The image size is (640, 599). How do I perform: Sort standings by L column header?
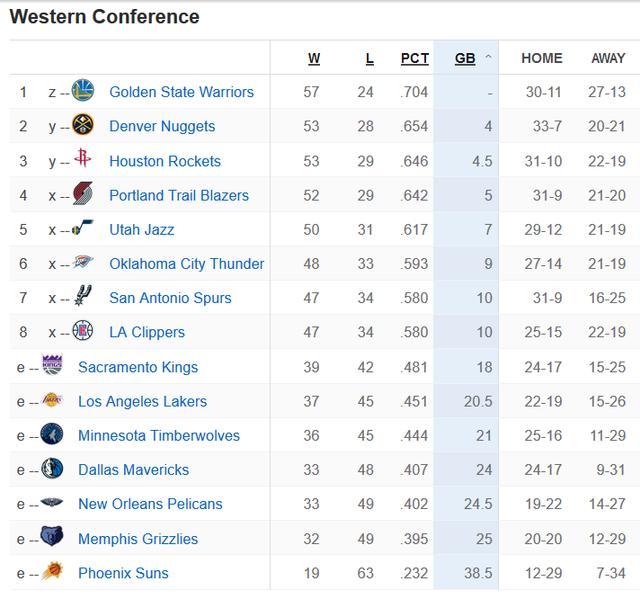(x=369, y=58)
